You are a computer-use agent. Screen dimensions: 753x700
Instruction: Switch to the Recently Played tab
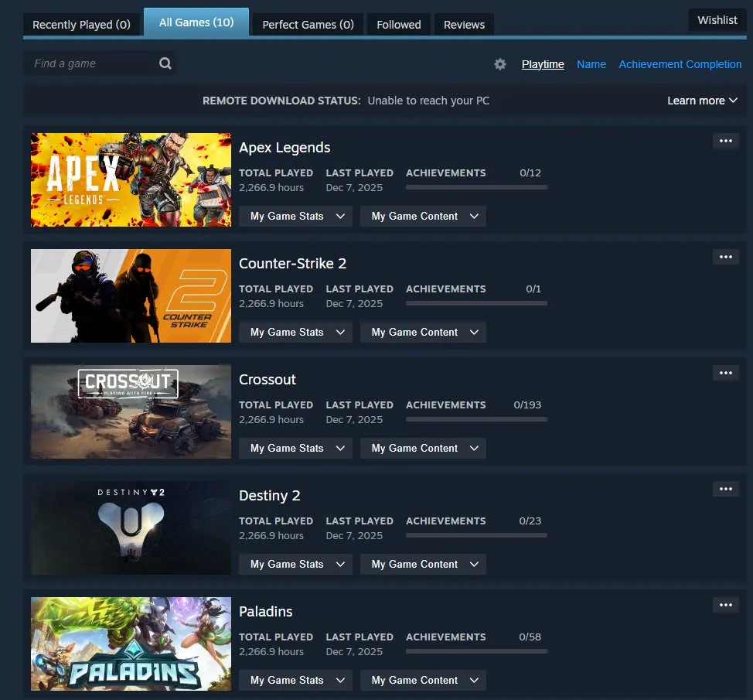(82, 25)
